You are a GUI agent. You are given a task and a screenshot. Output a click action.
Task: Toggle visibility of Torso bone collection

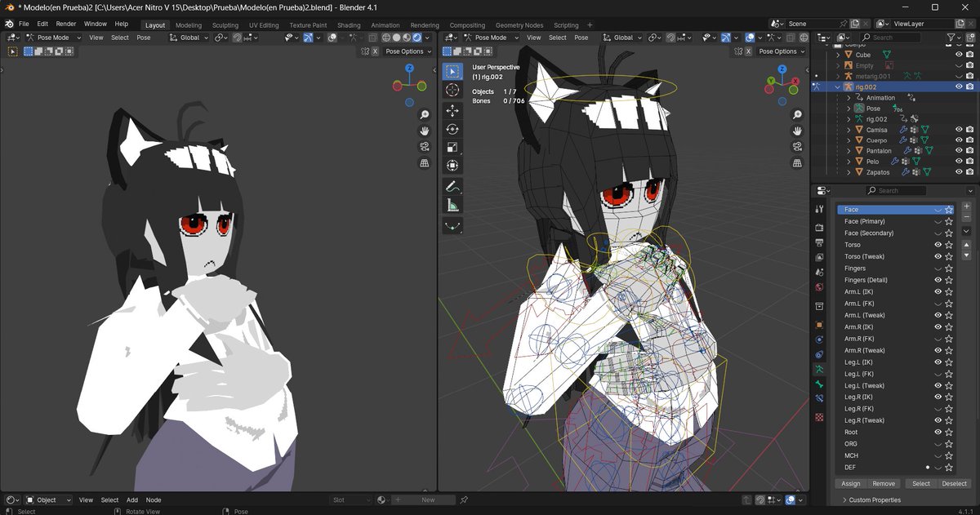pyautogui.click(x=938, y=245)
